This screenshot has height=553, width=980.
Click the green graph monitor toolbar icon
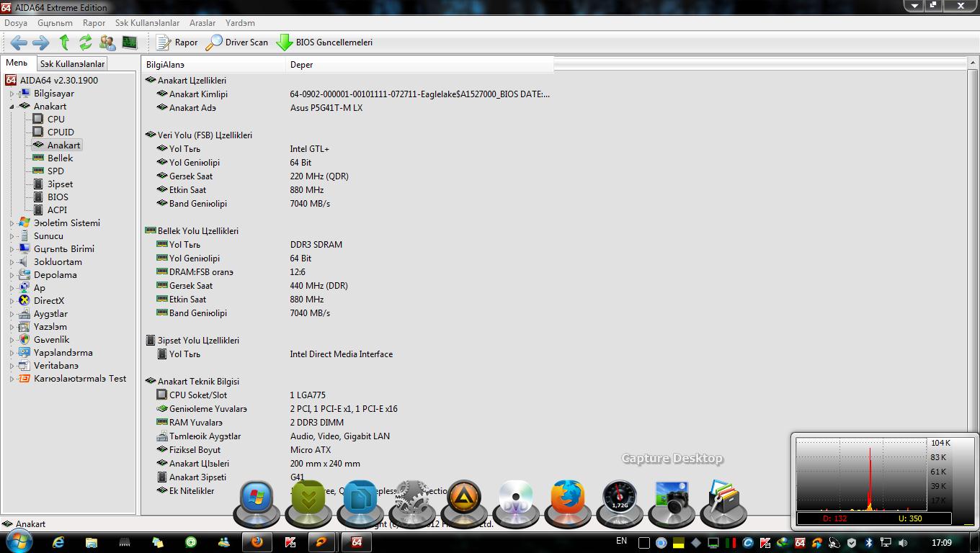click(130, 42)
